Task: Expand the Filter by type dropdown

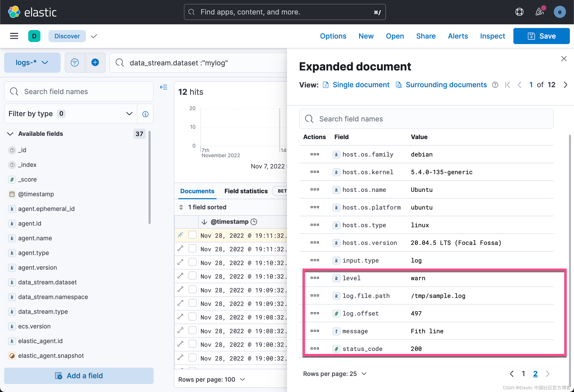Action: point(71,114)
